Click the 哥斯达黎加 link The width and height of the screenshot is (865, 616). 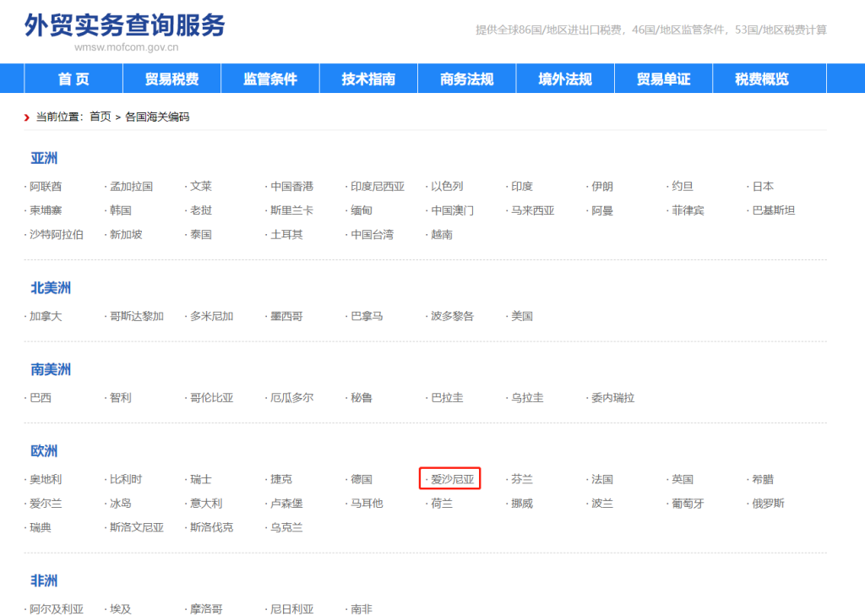[x=137, y=316]
